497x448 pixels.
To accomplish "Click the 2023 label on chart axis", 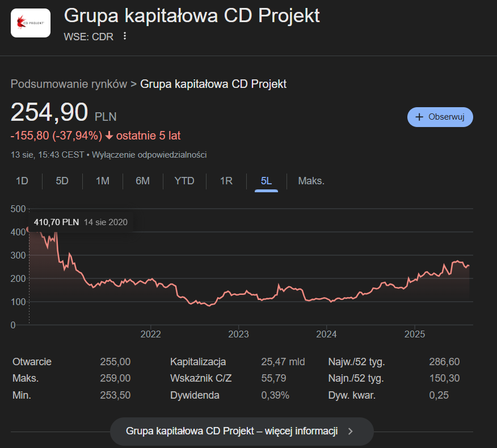I will click(x=238, y=334).
